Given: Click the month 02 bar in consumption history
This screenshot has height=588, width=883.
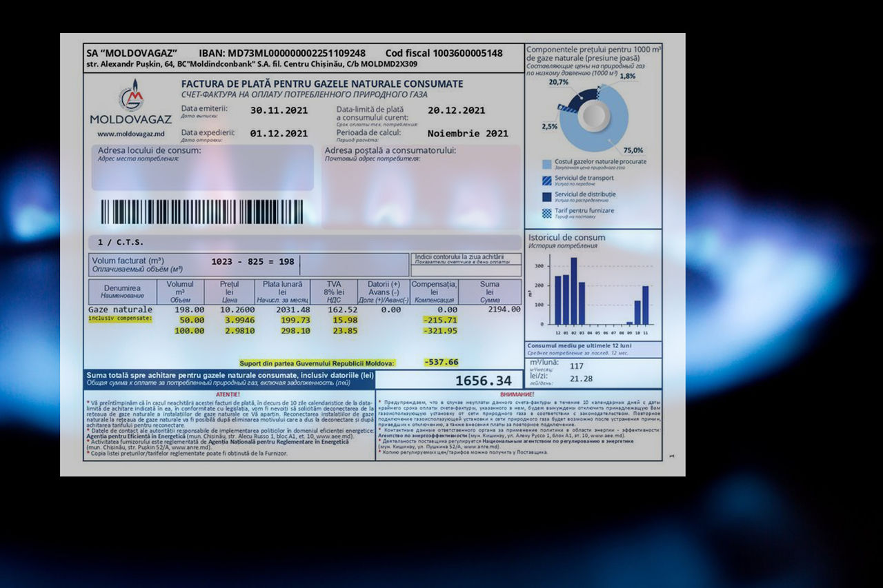Looking at the screenshot, I should [x=574, y=291].
